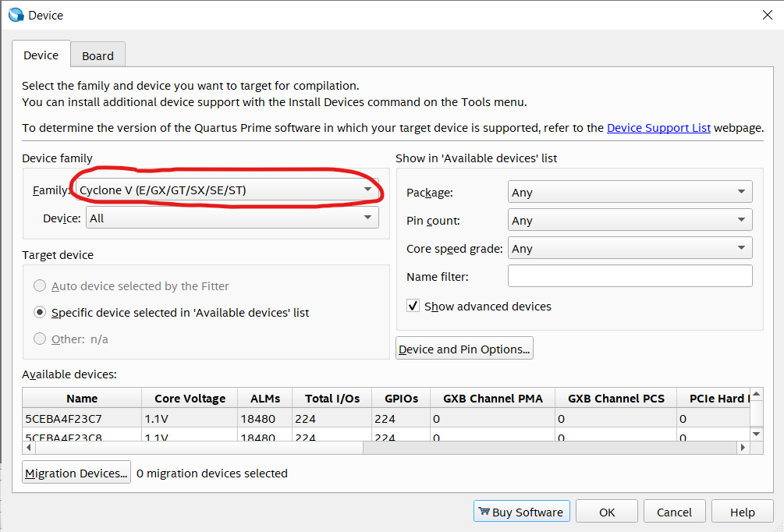
Task: Sort by GXB Channel PCS column
Action: (616, 398)
